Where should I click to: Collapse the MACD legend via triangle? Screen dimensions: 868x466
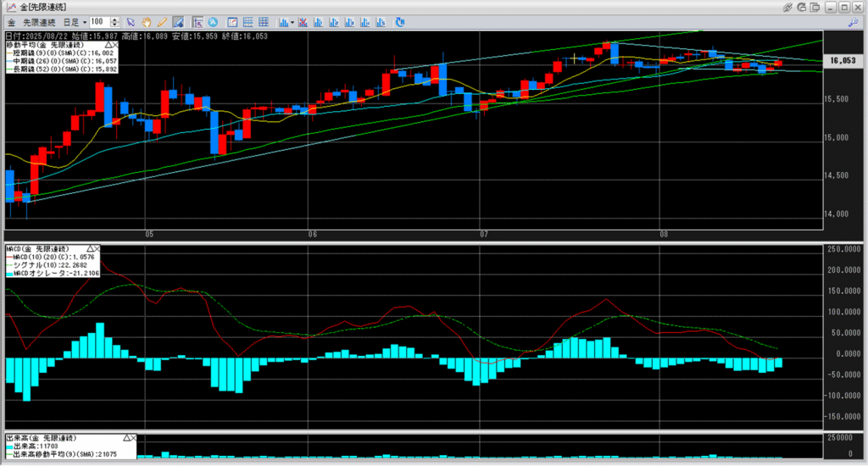[x=90, y=249]
